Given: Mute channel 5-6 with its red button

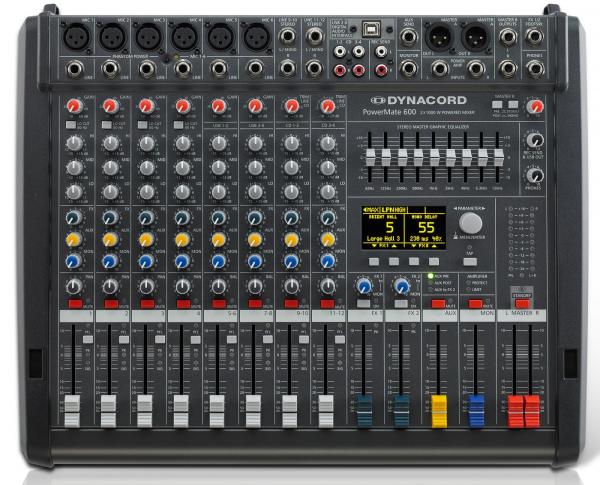Looking at the screenshot, I should (x=219, y=304).
